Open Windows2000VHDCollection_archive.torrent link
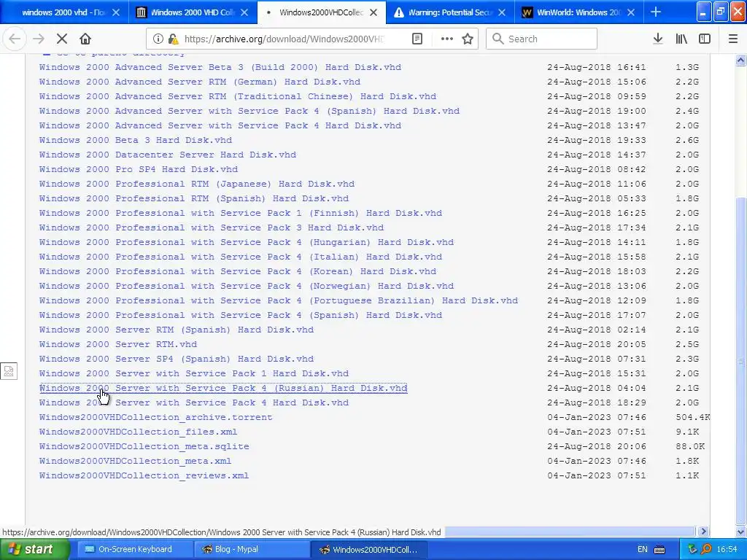Screen dimensions: 747x560 pos(156,417)
